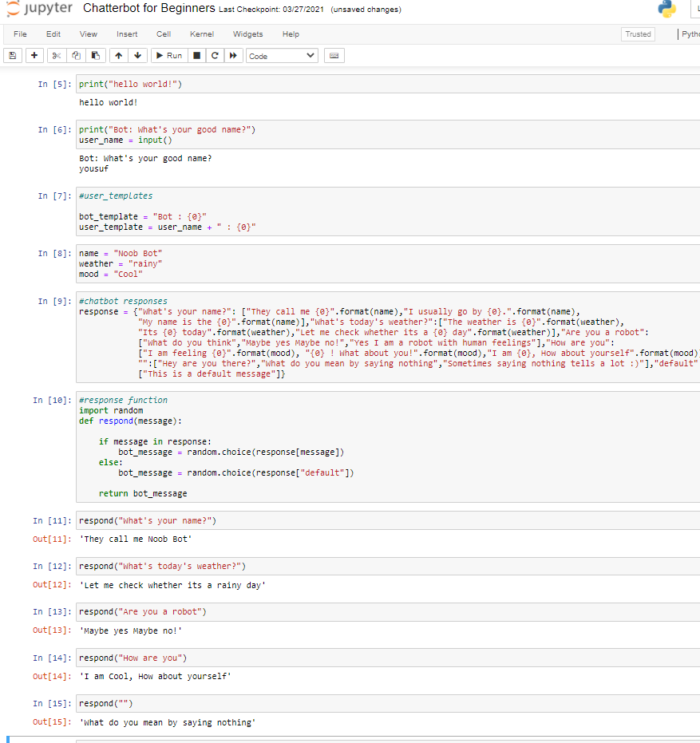
Task: Save and checkpoint the notebook
Action: tap(13, 56)
